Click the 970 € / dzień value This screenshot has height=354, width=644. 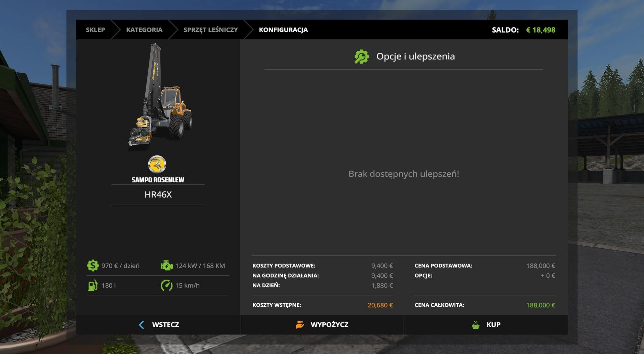(120, 266)
